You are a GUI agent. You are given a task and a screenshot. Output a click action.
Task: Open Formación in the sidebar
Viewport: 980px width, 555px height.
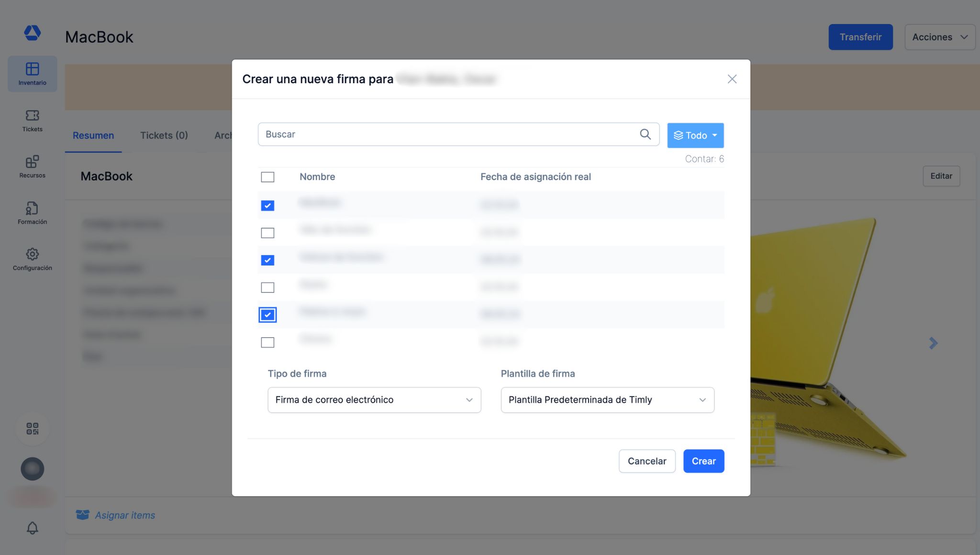(x=32, y=213)
